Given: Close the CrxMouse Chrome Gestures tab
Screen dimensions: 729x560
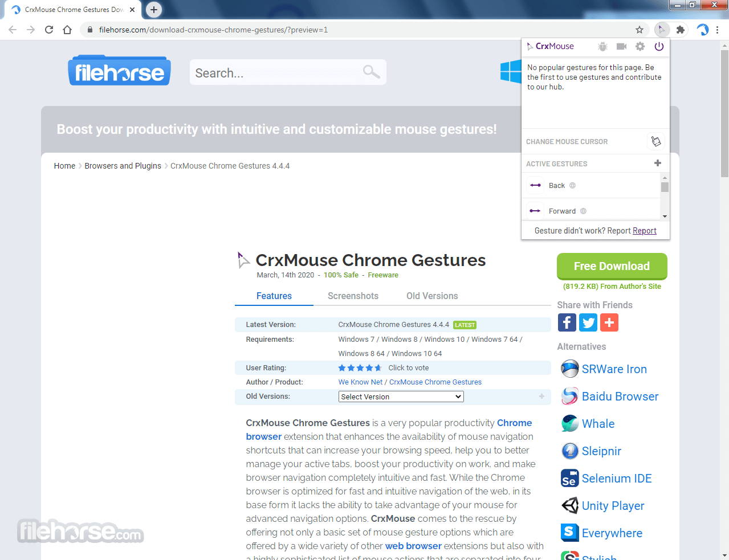Looking at the screenshot, I should point(132,10).
